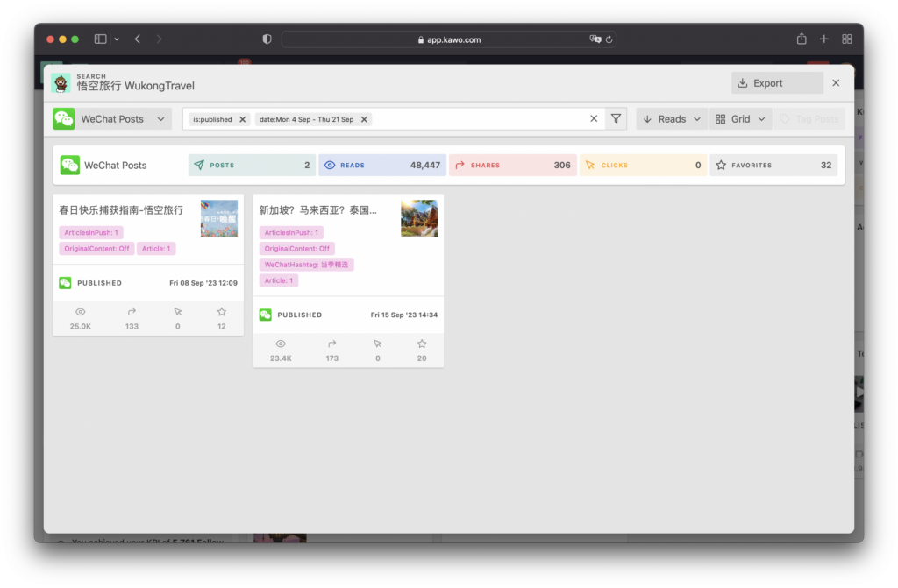Click the Safari privacy shield icon
The height and width of the screenshot is (588, 898).
coord(267,39)
